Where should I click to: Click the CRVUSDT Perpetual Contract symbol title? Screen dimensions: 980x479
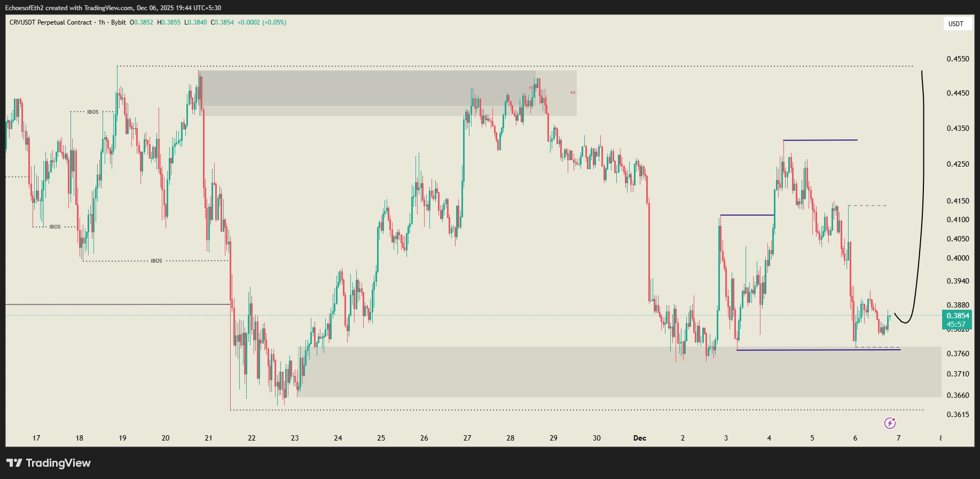51,22
